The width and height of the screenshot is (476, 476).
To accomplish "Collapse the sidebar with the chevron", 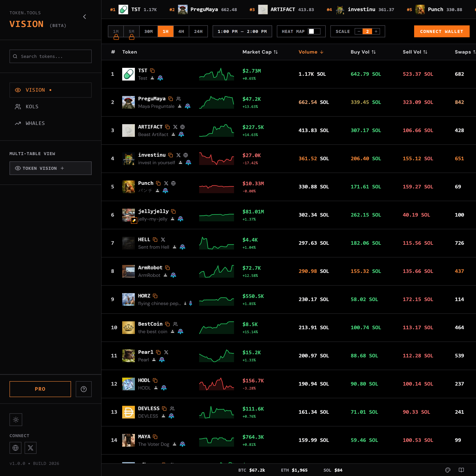I will pyautogui.click(x=84, y=16).
